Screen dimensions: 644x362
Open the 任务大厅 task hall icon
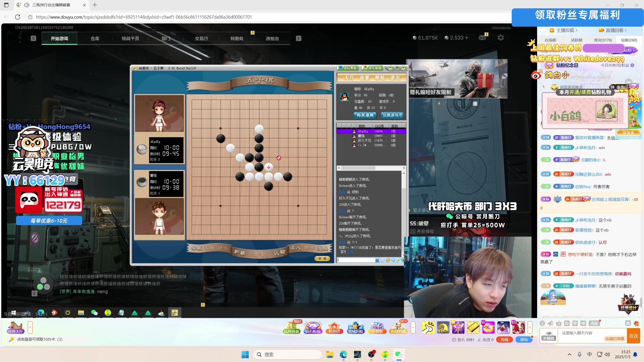[15, 327]
